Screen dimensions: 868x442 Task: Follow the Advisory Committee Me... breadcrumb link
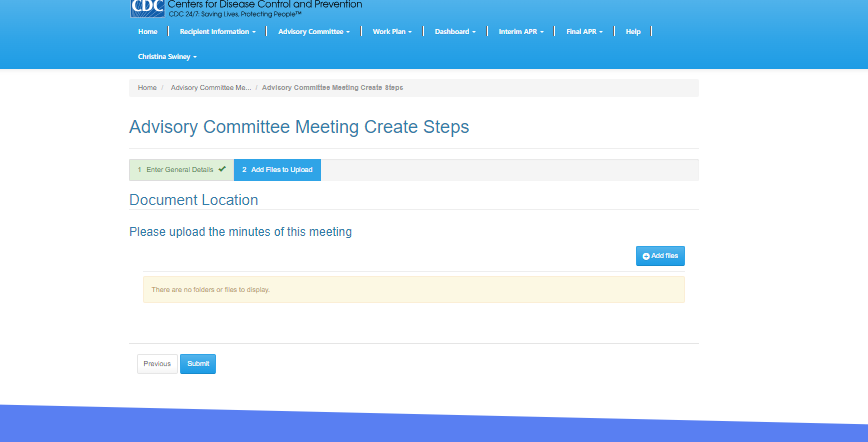point(211,88)
